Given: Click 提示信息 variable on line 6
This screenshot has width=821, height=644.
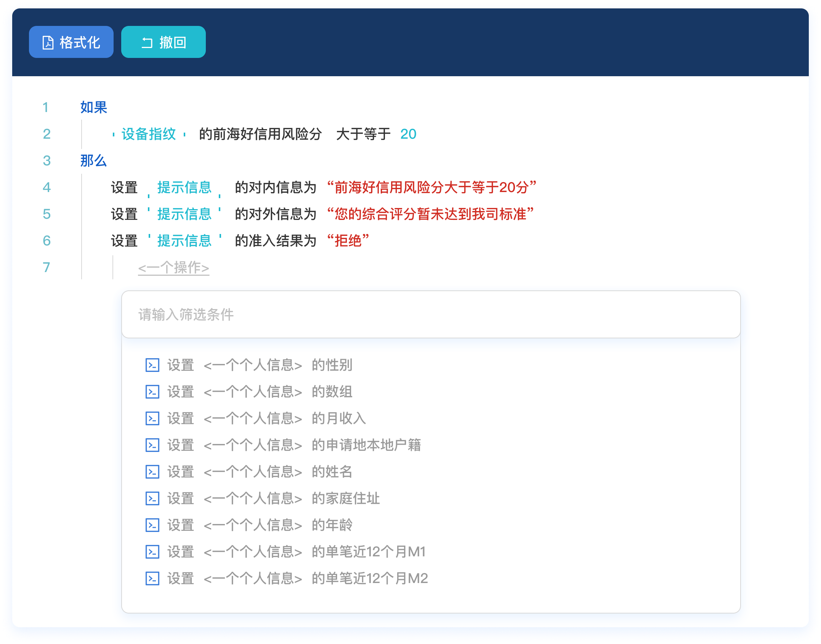Looking at the screenshot, I should [184, 241].
